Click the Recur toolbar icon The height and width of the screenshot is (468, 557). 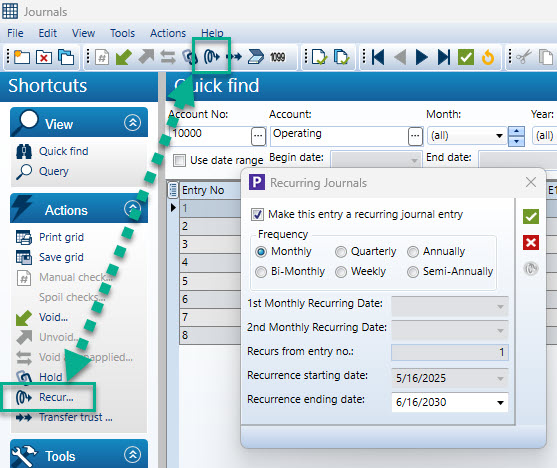coord(212,57)
